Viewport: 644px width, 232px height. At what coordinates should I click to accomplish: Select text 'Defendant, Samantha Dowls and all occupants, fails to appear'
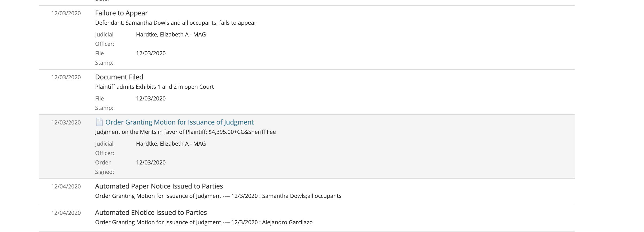pyautogui.click(x=175, y=23)
